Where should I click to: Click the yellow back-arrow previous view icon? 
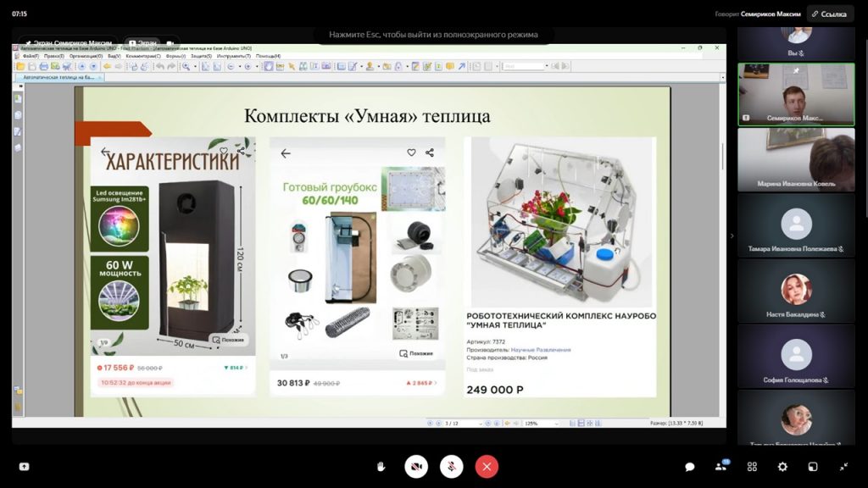(108, 66)
